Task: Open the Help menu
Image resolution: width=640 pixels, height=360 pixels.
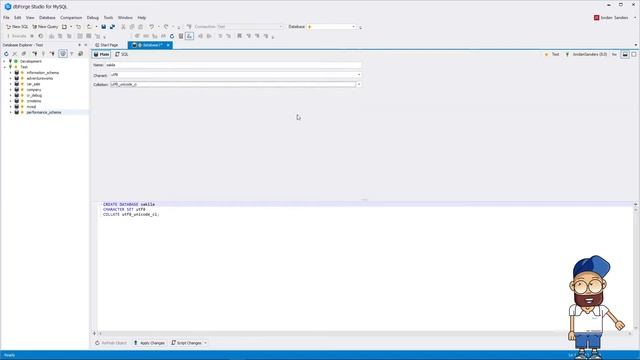Action: point(142,18)
